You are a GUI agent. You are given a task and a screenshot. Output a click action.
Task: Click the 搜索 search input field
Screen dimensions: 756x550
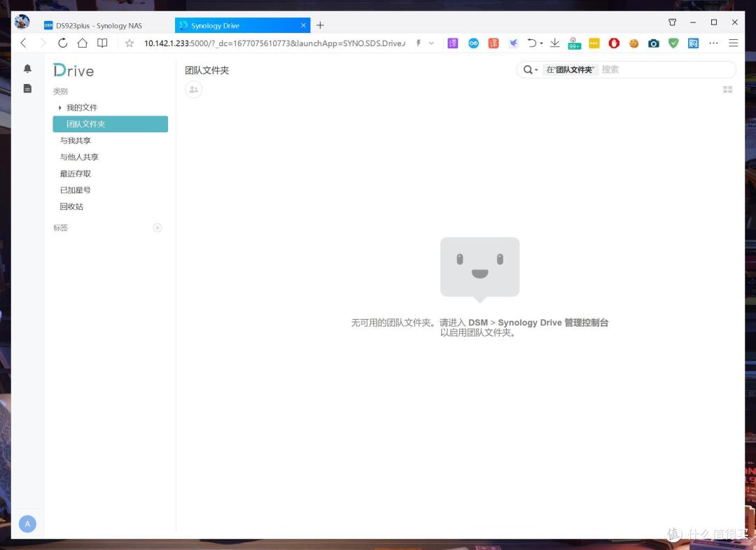(667, 69)
